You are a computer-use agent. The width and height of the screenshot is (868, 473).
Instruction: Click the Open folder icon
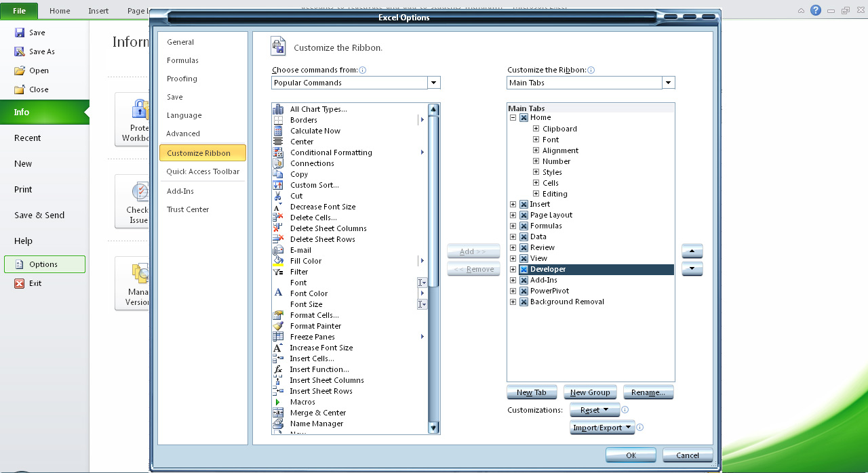pos(20,70)
